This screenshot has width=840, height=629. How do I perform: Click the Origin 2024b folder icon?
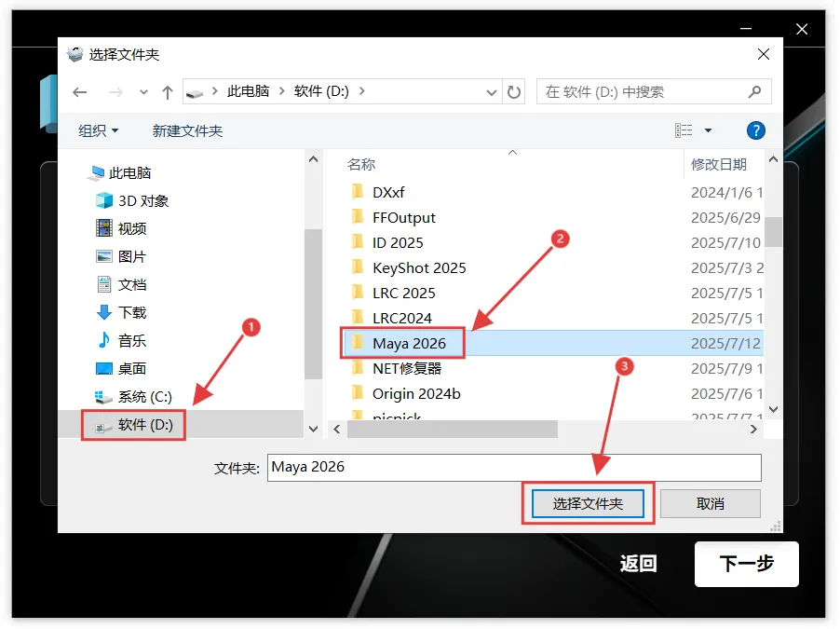coord(358,392)
